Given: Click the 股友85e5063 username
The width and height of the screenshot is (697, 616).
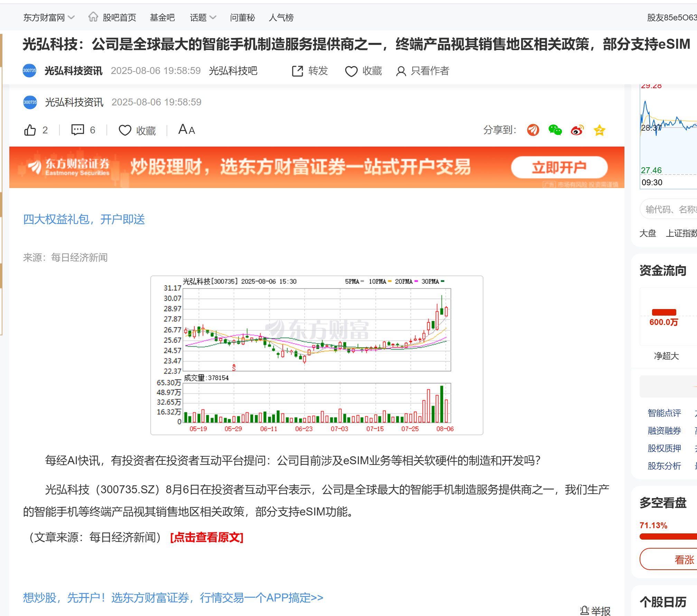Looking at the screenshot, I should [672, 17].
